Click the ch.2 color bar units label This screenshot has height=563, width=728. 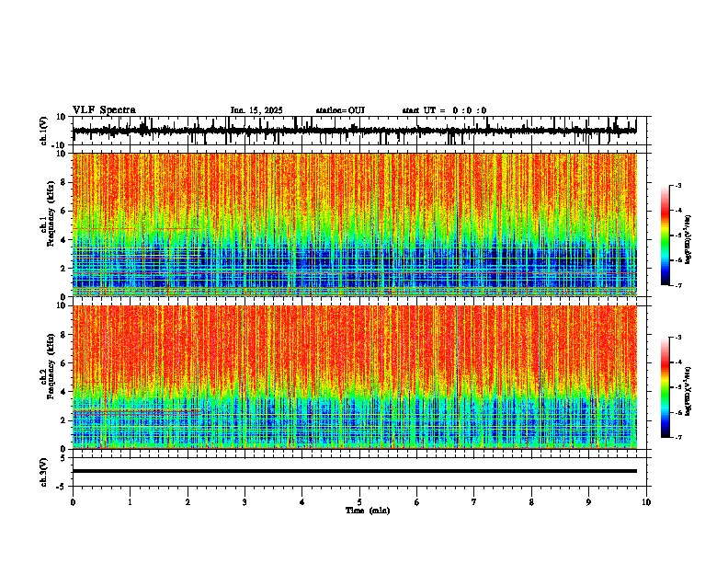tap(688, 391)
